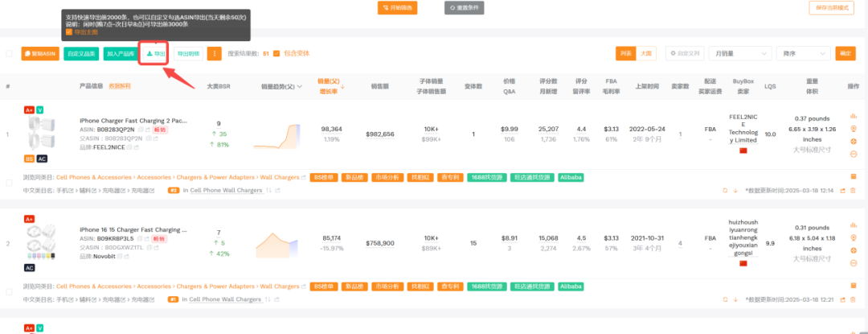Click the 新品榜 button in the FEEL2NICE row
Viewport: 868px width, 334px height.
(354, 178)
